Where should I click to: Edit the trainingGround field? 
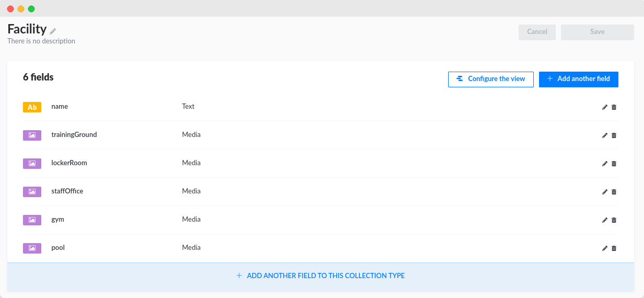click(605, 135)
